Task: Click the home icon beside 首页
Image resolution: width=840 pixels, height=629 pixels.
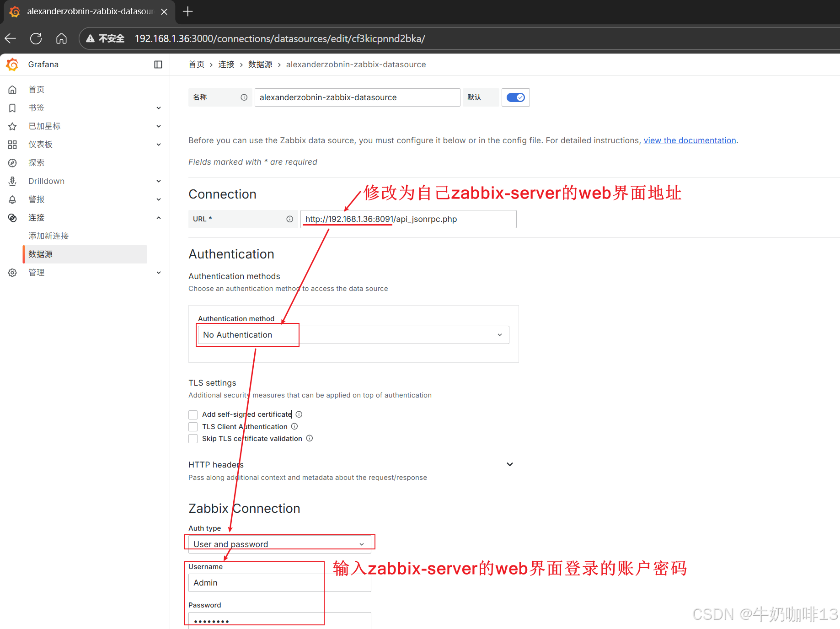Action: [x=13, y=90]
